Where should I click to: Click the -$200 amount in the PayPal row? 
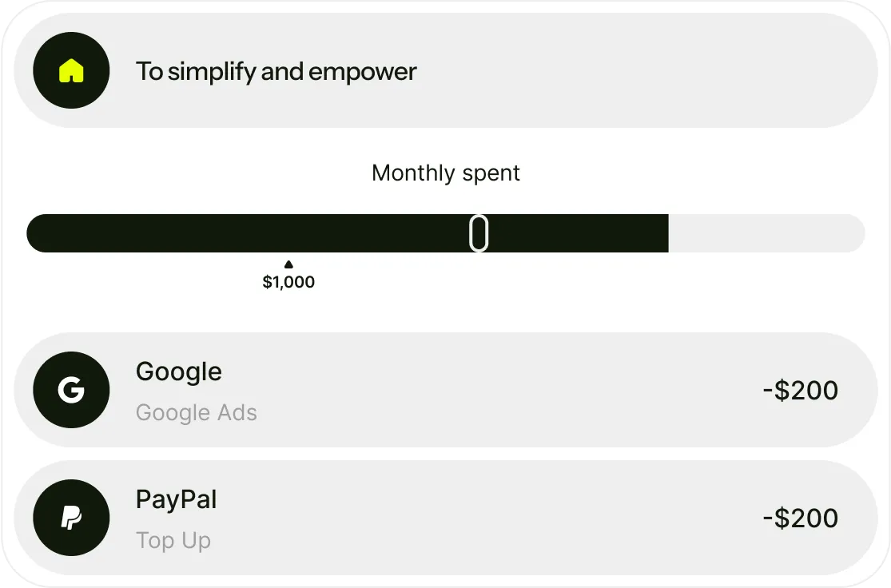pos(800,518)
